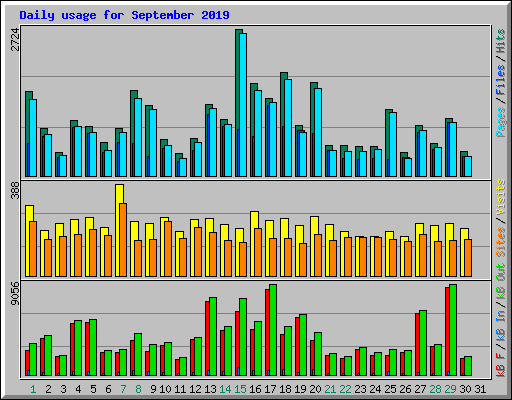Click the day label 21 on the axis

point(330,389)
